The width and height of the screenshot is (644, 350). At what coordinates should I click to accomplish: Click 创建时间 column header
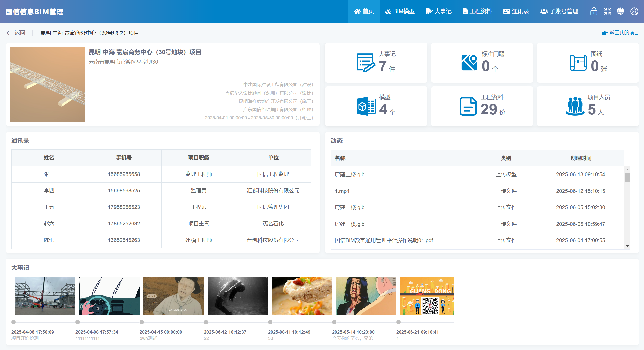pos(581,158)
